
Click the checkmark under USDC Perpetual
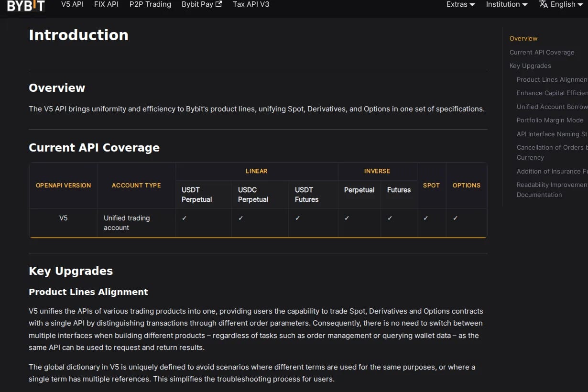241,218
